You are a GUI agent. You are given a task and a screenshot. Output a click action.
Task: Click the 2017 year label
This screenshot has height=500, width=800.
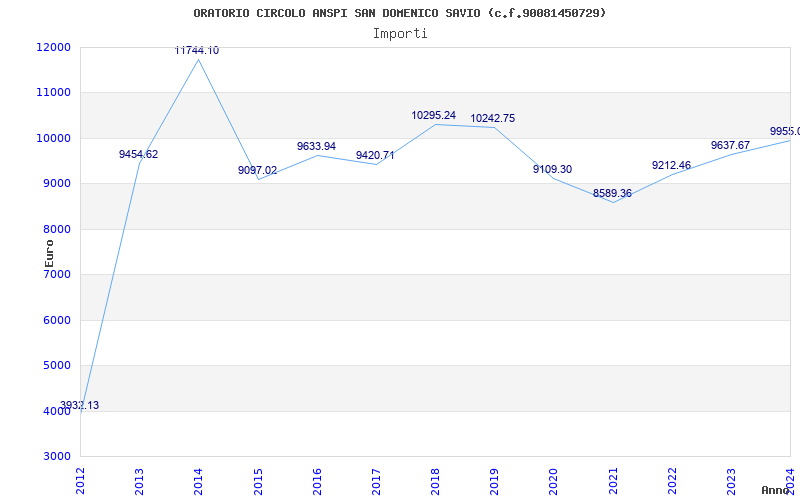(376, 481)
